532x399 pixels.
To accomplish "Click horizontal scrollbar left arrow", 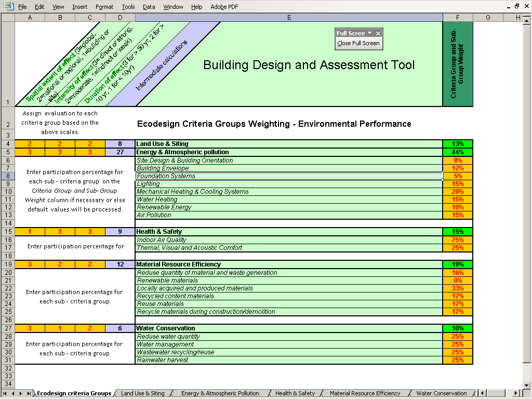I will pos(482,393).
